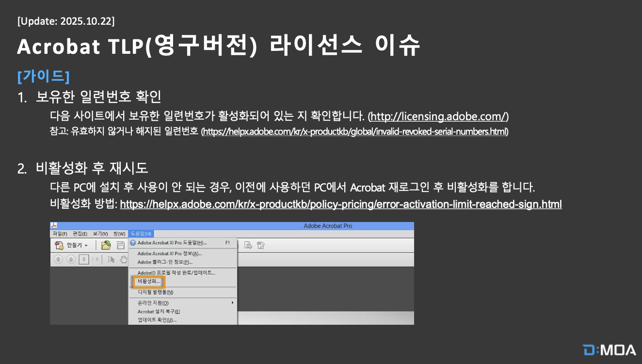This screenshot has height=364, width=642.
Task: Select 업데이트 확인 menu entry
Action: [x=157, y=320]
